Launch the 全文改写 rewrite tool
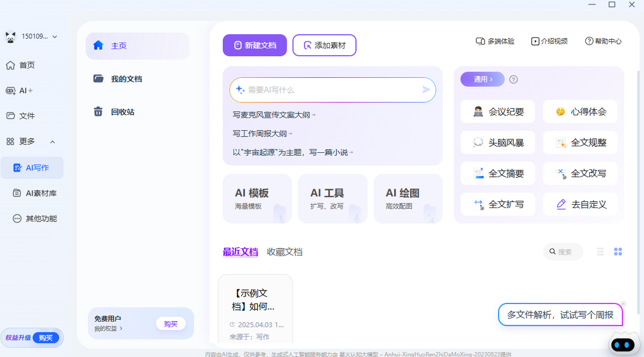The image size is (644, 357). (x=580, y=173)
